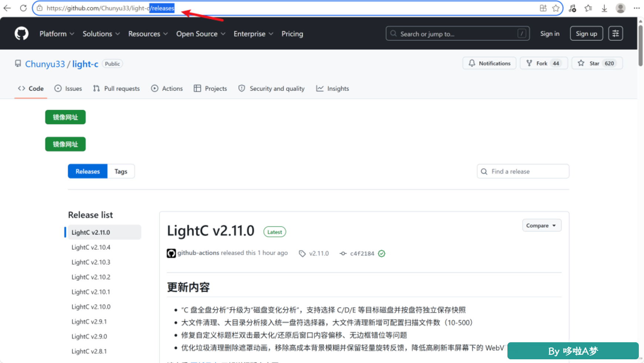This screenshot has width=644, height=363.
Task: Open the Insights tab
Action: (x=332, y=89)
